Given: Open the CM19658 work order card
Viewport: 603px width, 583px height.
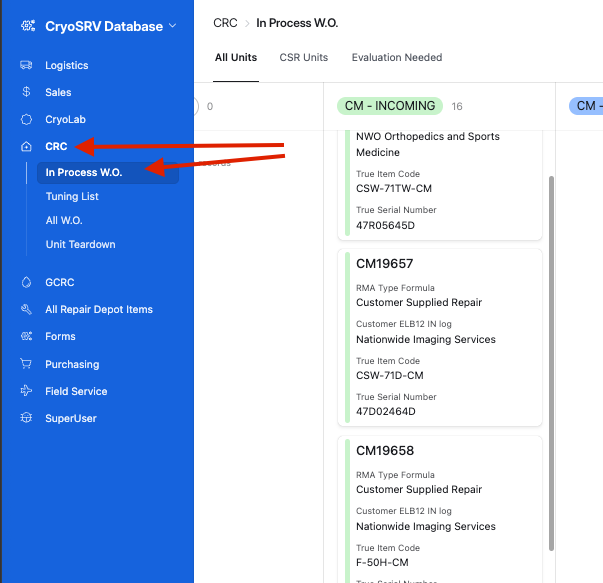Looking at the screenshot, I should [440, 510].
